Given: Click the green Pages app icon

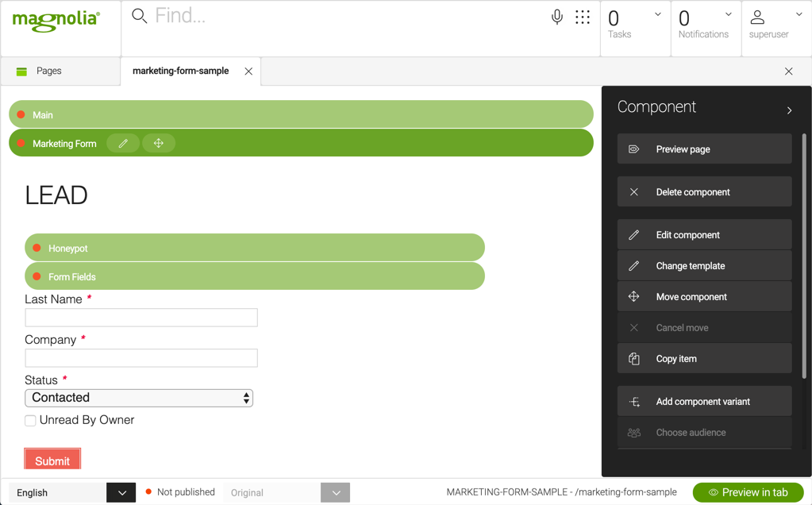Looking at the screenshot, I should click(x=21, y=71).
